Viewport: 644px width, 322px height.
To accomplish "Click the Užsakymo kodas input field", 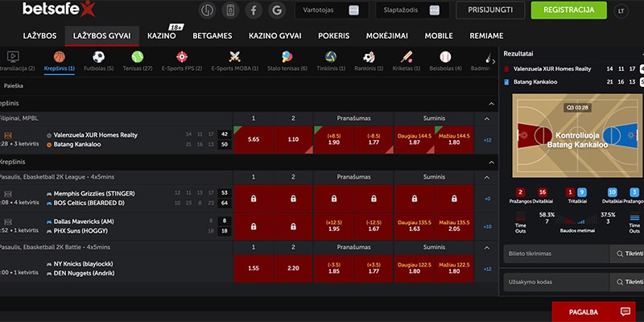I will click(556, 283).
